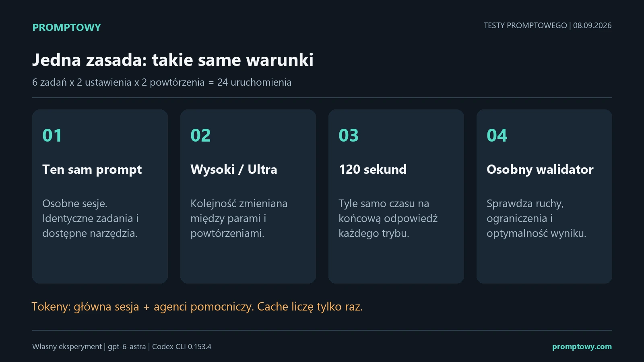644x362 pixels.
Task: Select the 120 sekund heading
Action: click(372, 169)
